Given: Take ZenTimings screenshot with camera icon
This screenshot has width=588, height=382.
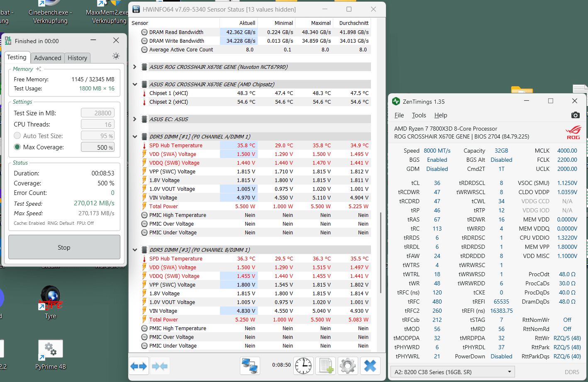Looking at the screenshot, I should coord(575,115).
